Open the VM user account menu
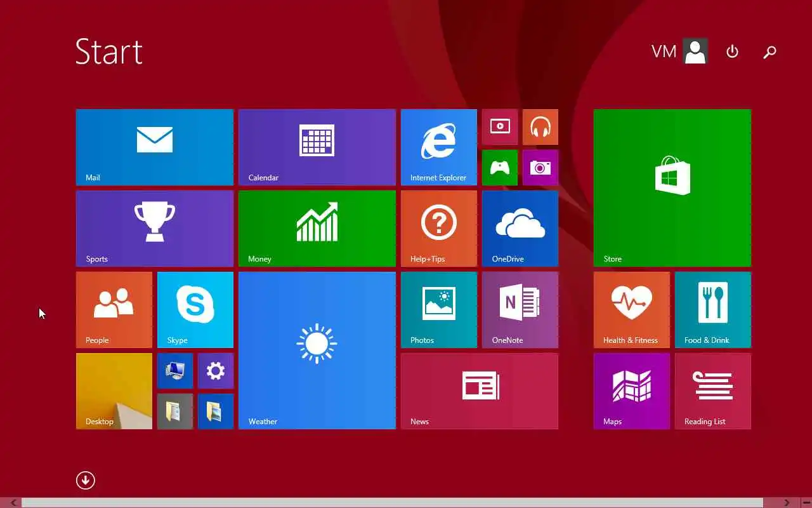 coord(679,51)
